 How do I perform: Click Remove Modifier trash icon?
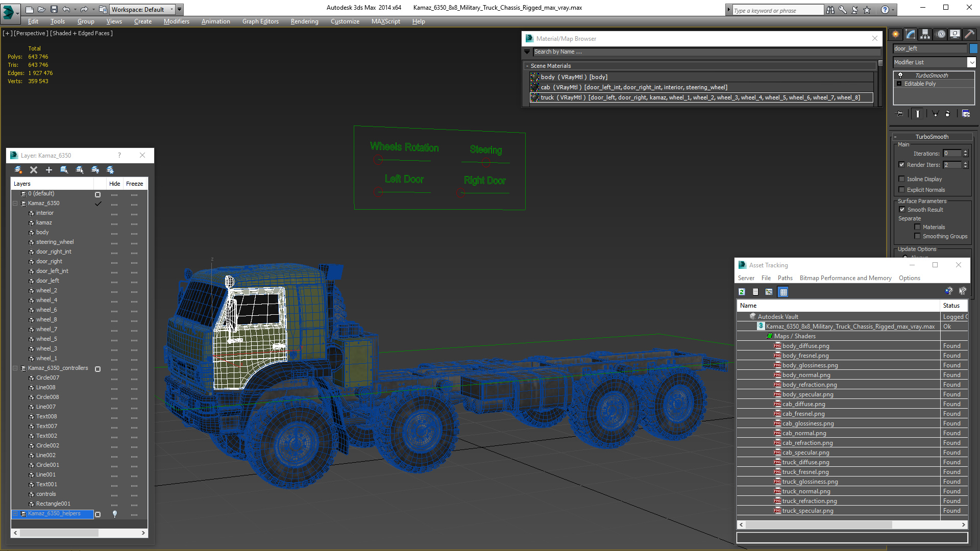point(948,114)
